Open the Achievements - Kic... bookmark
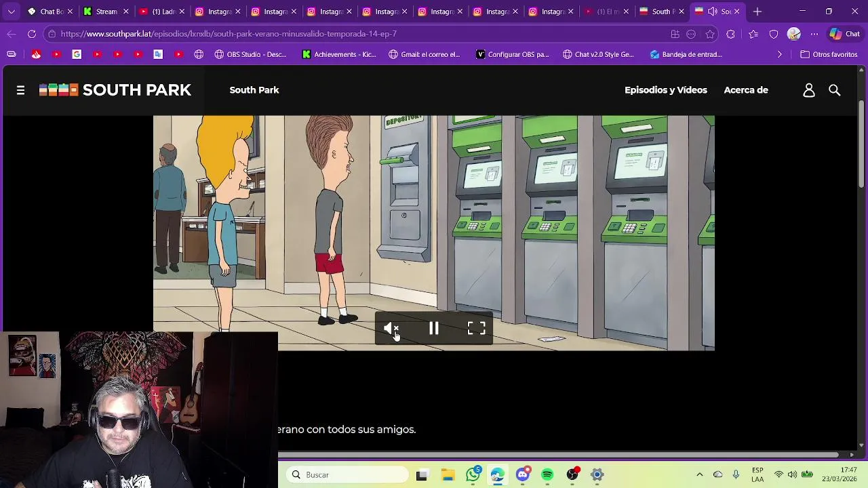868x488 pixels. tap(339, 54)
